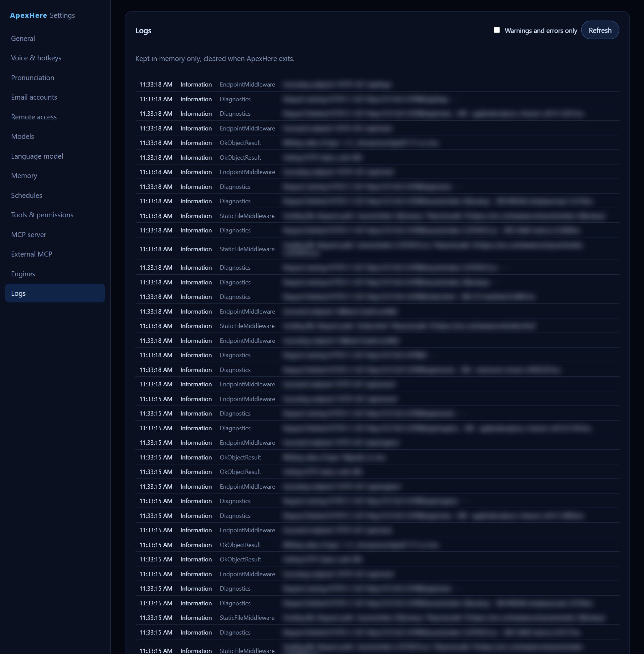Open Email accounts page
The width and height of the screenshot is (644, 654).
tap(55, 97)
